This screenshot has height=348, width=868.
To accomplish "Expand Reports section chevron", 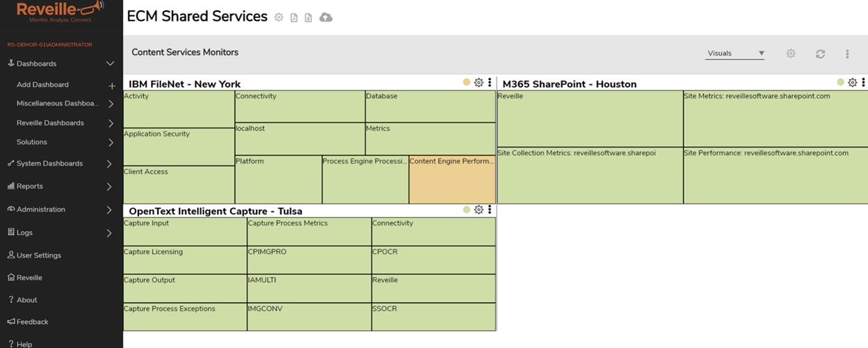I will pos(109,187).
